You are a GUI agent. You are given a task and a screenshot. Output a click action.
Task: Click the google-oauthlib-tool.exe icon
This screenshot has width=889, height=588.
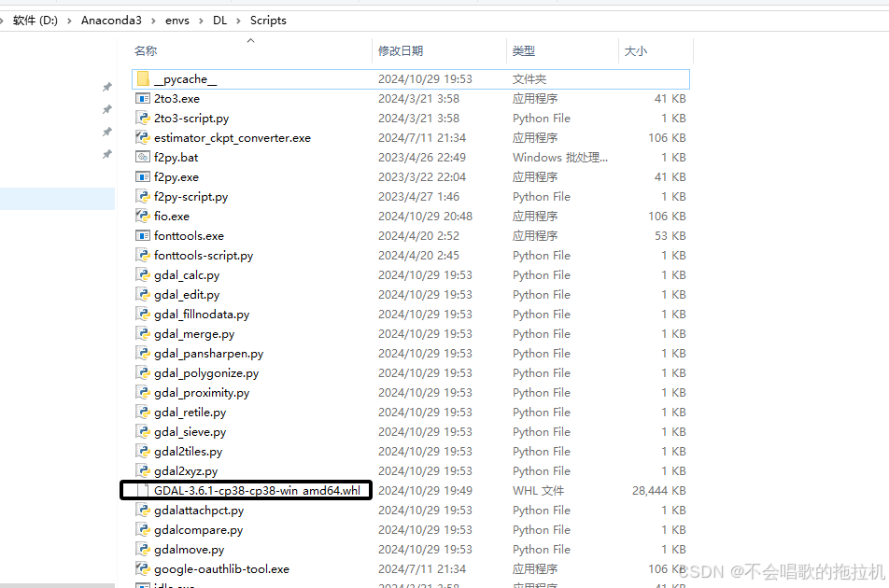coord(143,568)
